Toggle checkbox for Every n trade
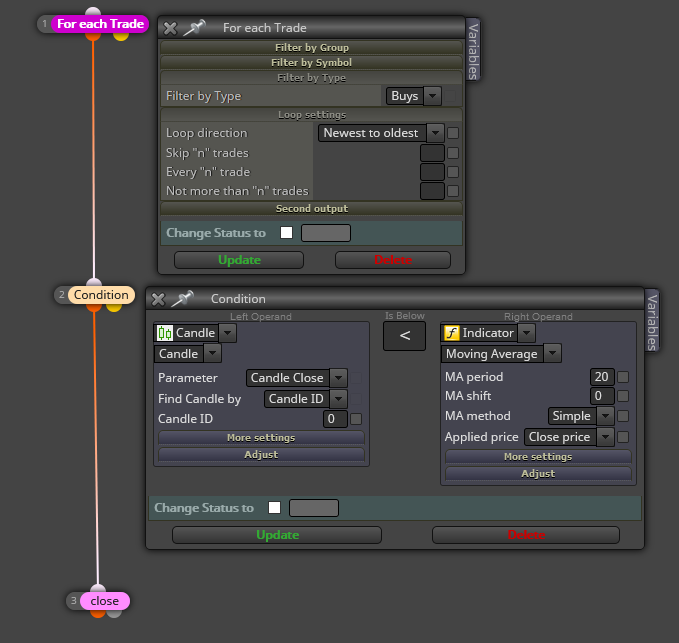679x643 pixels. (453, 172)
